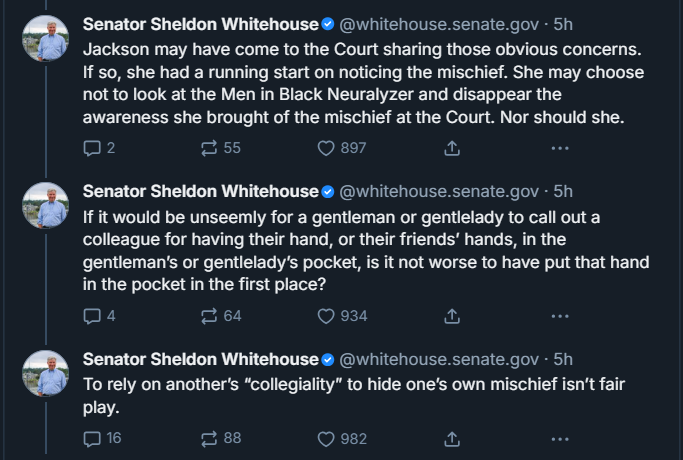The width and height of the screenshot is (683, 460).
Task: Open more options on pocket post
Action: pyautogui.click(x=560, y=316)
